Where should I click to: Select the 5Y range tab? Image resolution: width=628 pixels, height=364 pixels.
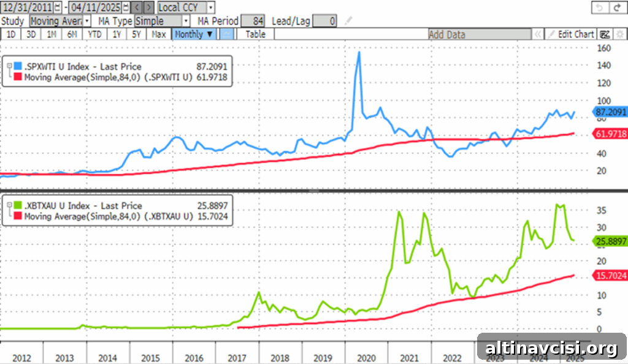pyautogui.click(x=137, y=34)
